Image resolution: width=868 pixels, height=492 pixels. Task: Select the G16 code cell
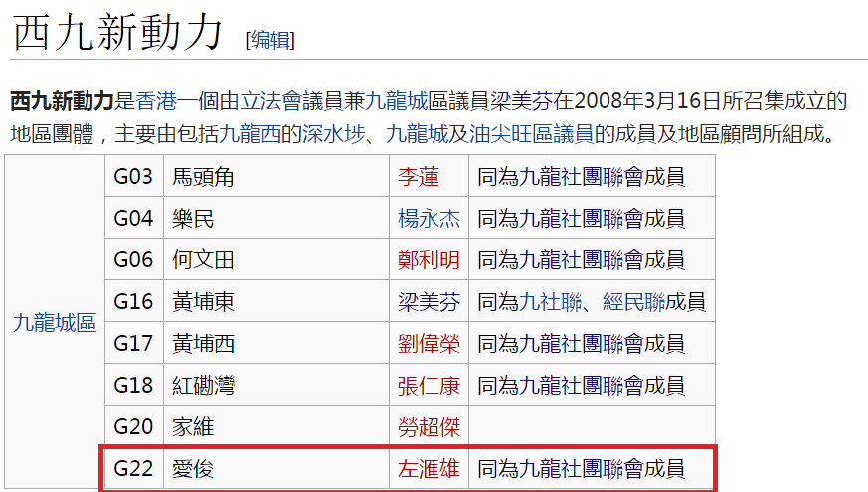click(134, 301)
